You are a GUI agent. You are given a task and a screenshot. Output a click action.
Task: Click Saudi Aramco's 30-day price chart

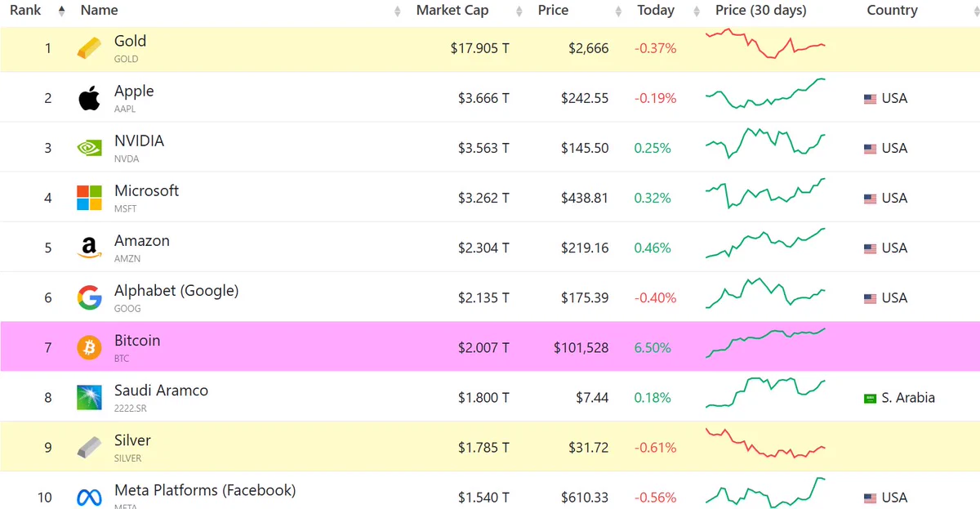(766, 393)
